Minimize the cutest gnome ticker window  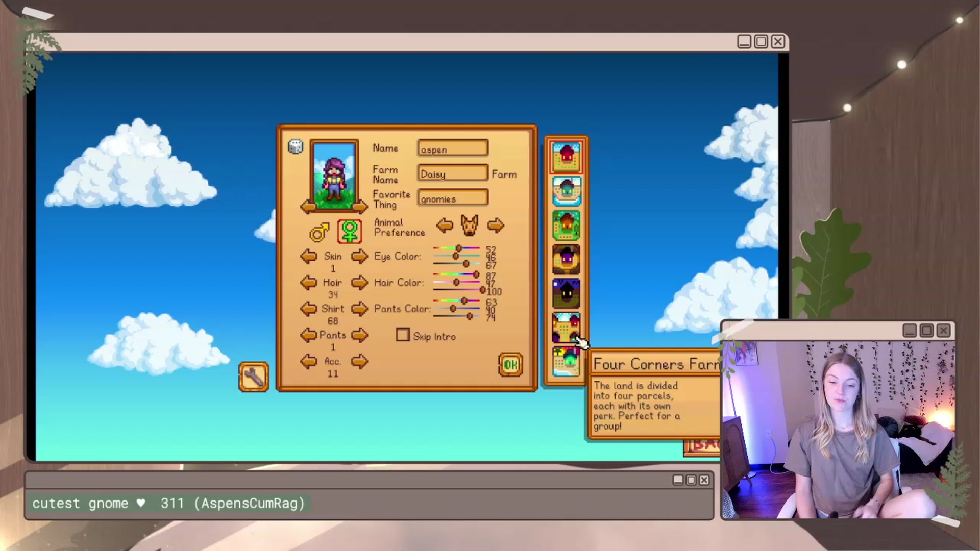pos(678,480)
